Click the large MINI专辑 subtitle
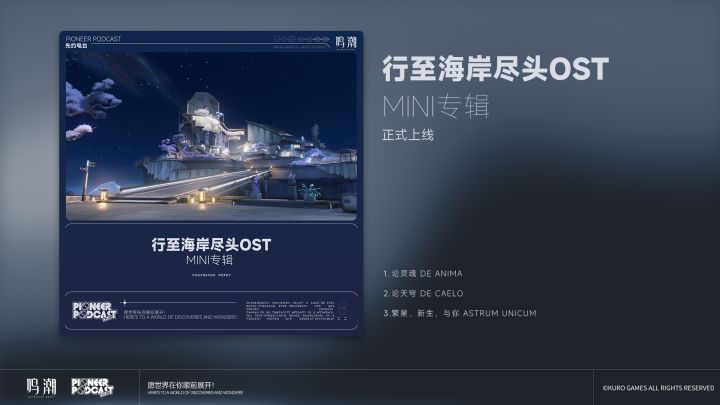Image resolution: width=720 pixels, height=405 pixels. [x=436, y=106]
